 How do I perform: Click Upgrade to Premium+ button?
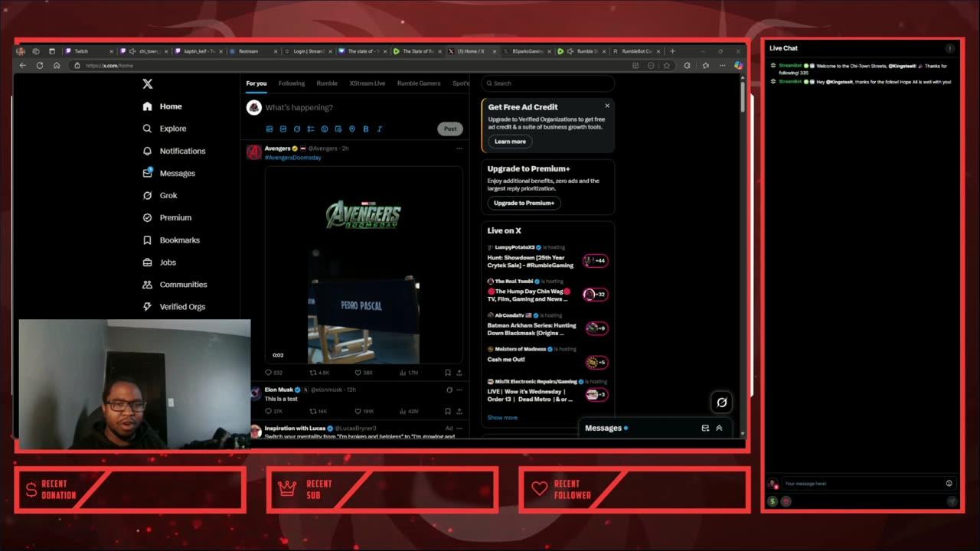point(524,203)
